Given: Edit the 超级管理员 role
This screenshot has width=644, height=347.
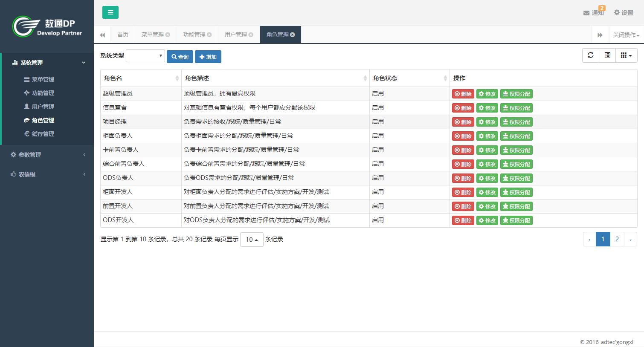Looking at the screenshot, I should tap(487, 94).
